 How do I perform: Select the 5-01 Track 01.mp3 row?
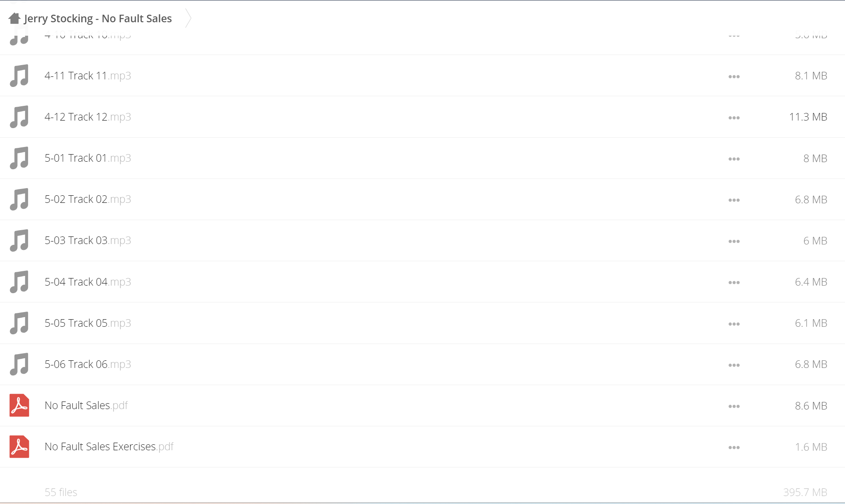422,158
